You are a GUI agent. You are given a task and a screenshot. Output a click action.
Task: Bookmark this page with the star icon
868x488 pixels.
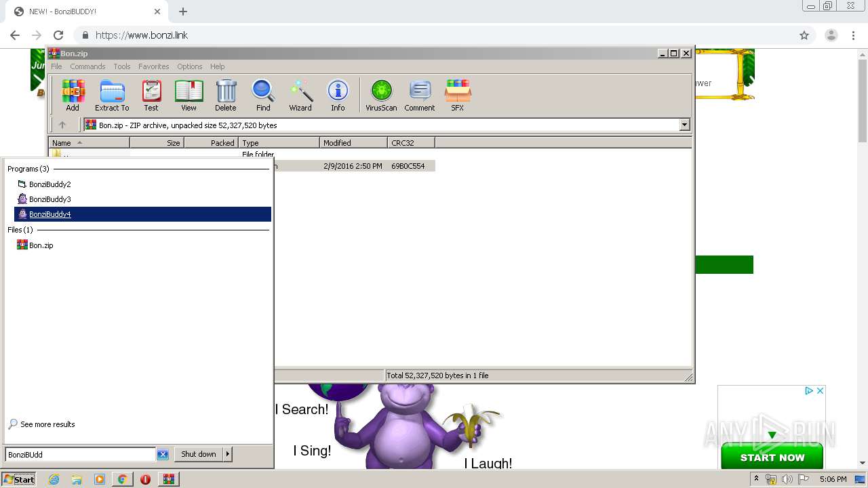point(804,35)
